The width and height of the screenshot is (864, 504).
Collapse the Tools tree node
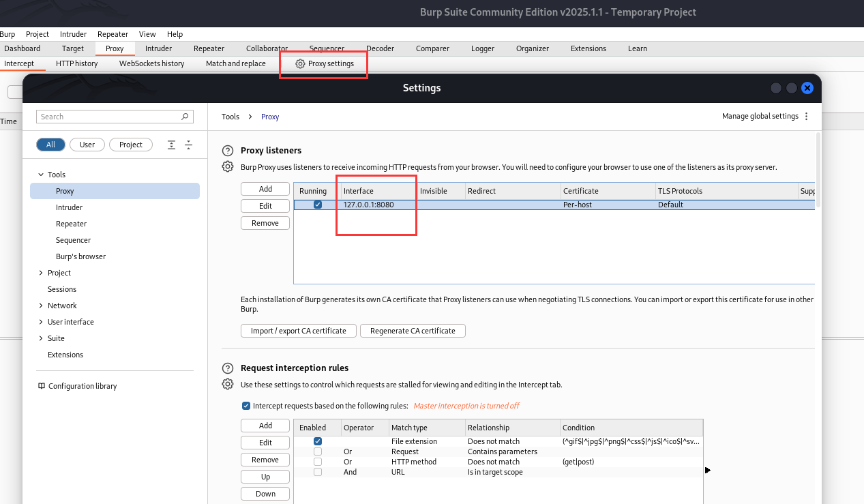pyautogui.click(x=41, y=175)
